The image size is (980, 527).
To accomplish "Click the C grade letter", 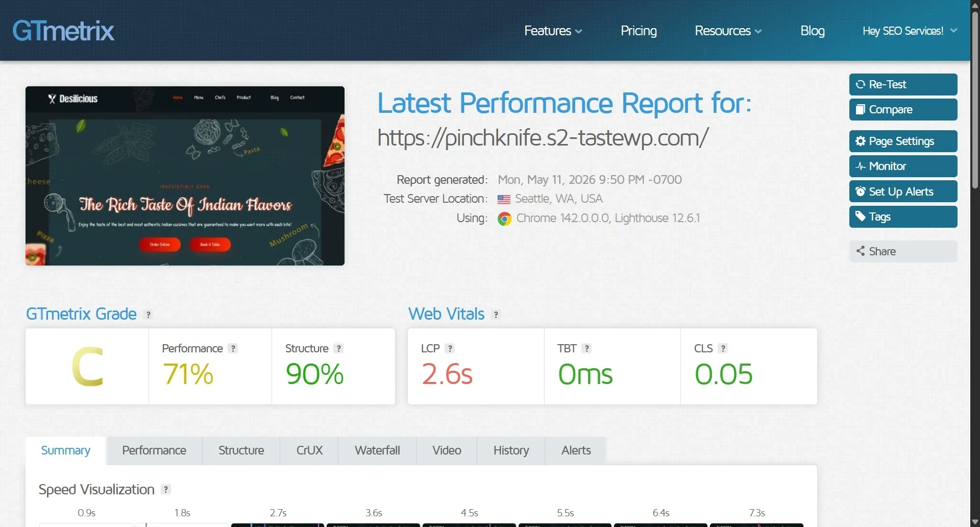I will coord(87,367).
